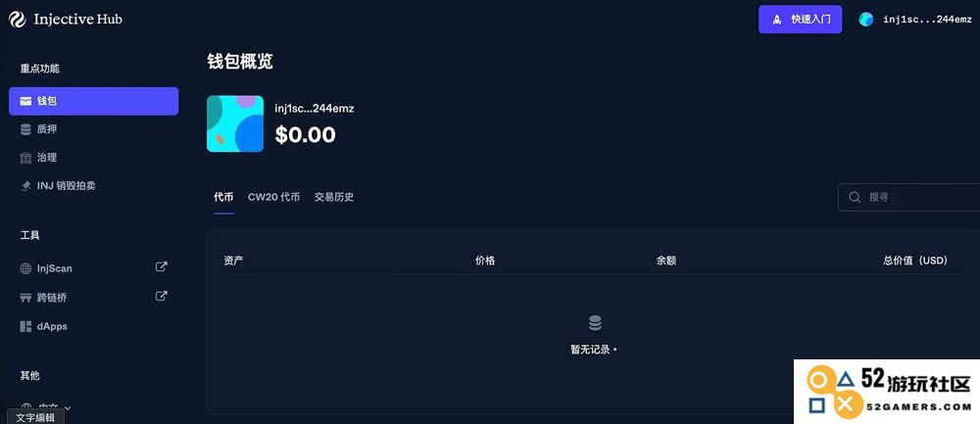Switch to the 代币 tab
Viewport: 980px width, 424px height.
[223, 198]
